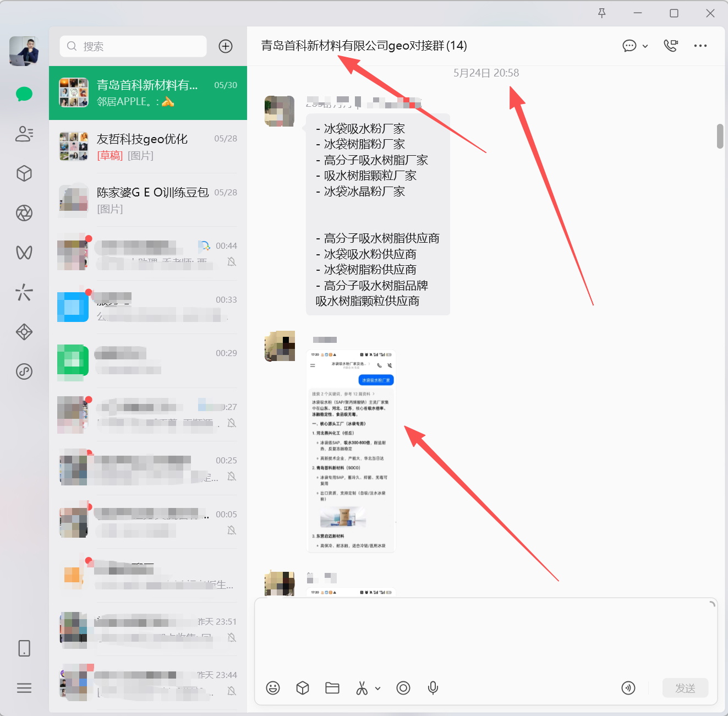The height and width of the screenshot is (716, 728).
Task: Select 青岛首科新材料有 chat in list
Action: pyautogui.click(x=148, y=93)
